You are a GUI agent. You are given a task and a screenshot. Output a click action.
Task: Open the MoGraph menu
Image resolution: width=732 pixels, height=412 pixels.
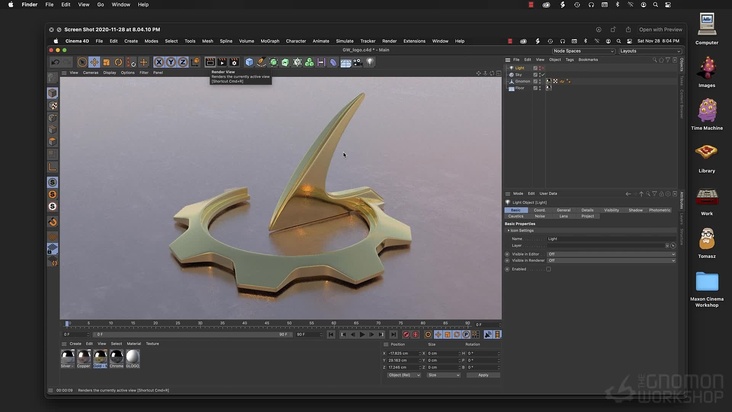[270, 41]
